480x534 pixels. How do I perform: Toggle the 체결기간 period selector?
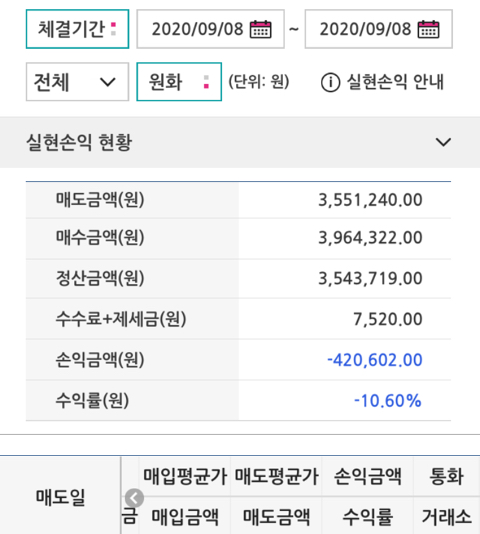click(x=77, y=29)
